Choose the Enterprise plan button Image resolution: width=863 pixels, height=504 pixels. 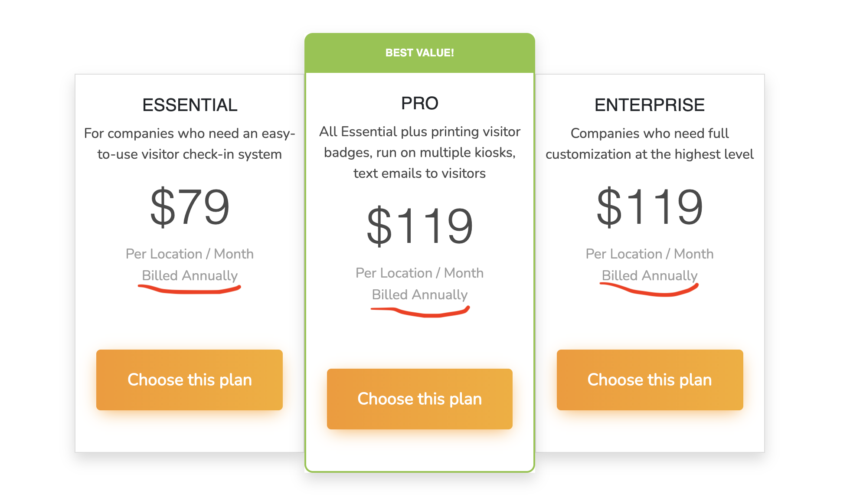click(x=650, y=380)
